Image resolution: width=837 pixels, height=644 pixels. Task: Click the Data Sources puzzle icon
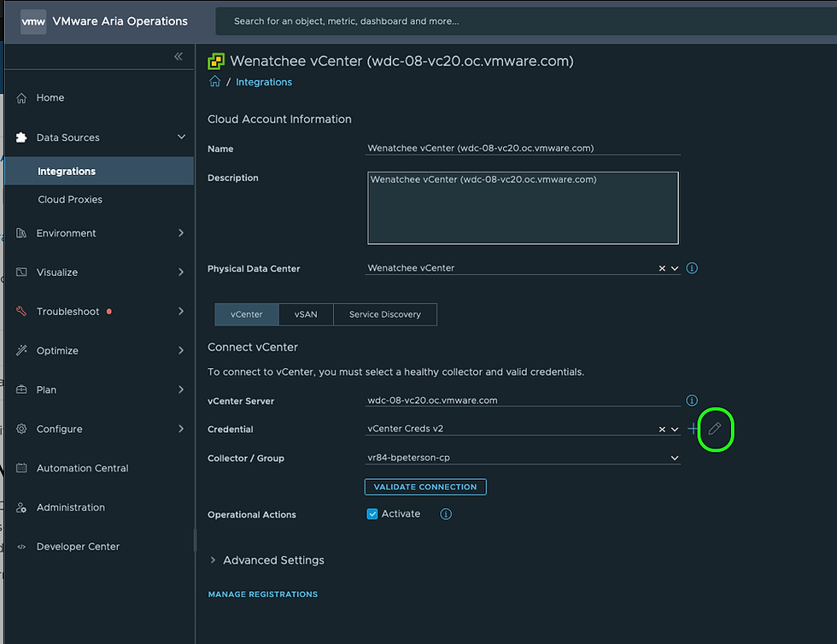(21, 138)
